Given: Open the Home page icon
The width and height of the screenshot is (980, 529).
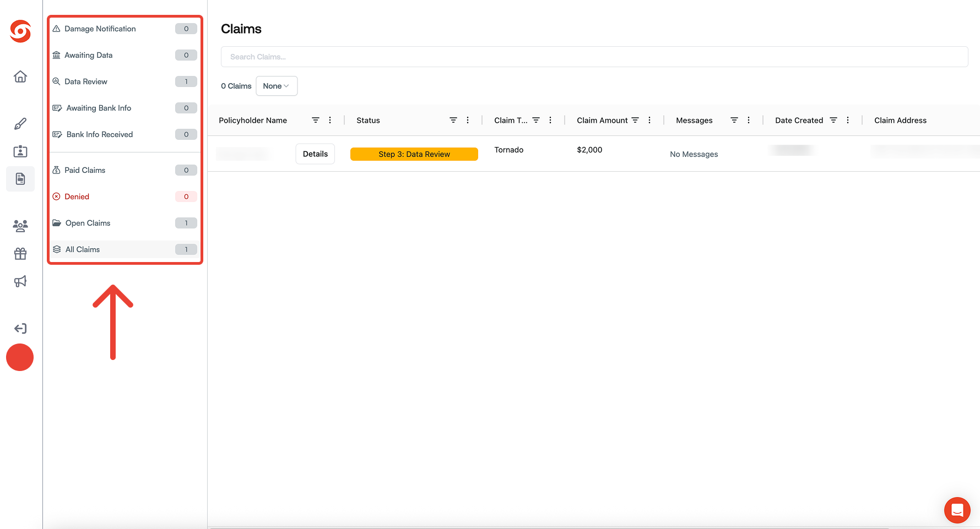Looking at the screenshot, I should pyautogui.click(x=20, y=77).
